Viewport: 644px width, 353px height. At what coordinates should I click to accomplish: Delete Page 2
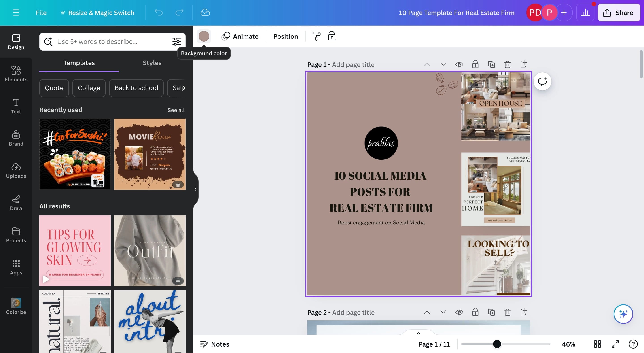coord(508,312)
